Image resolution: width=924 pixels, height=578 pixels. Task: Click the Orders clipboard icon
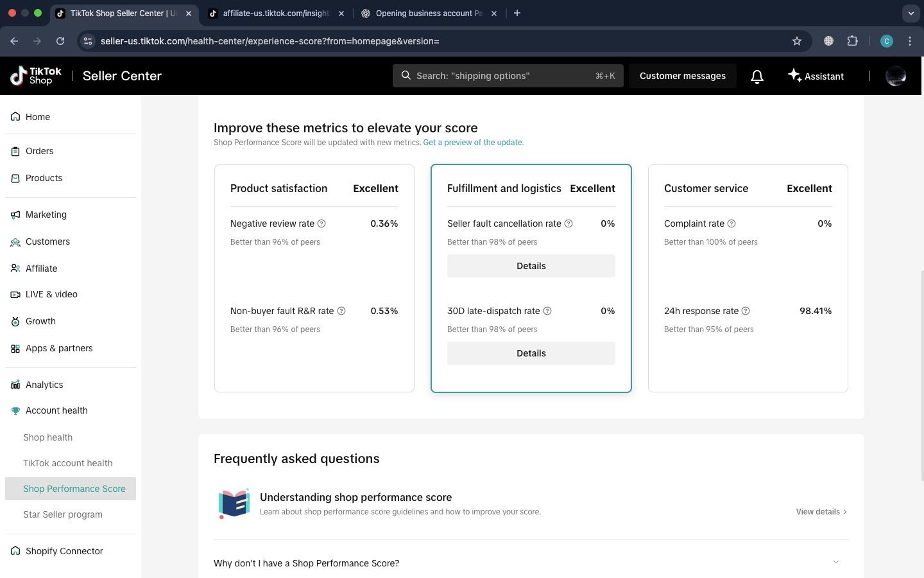pos(15,151)
